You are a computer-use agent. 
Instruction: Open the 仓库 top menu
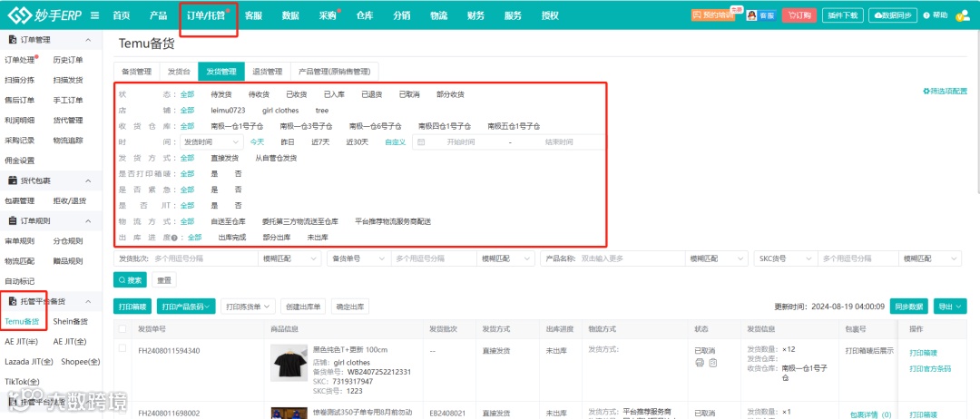365,16
